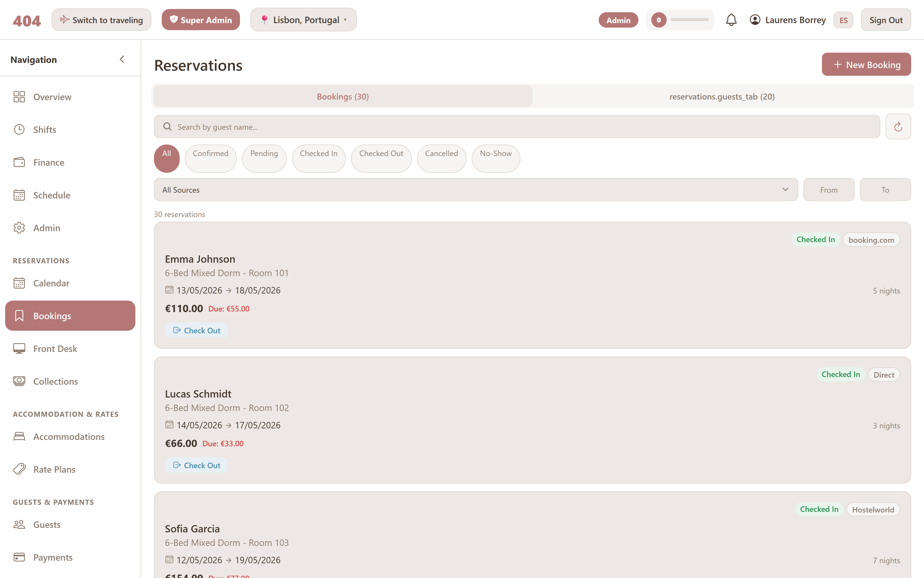Click the pink location pin icon

[x=264, y=20]
